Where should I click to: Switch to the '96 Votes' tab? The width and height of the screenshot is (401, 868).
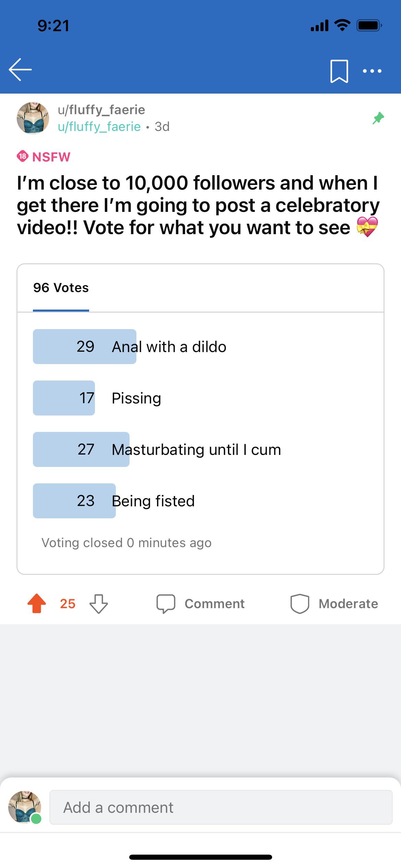coord(61,288)
